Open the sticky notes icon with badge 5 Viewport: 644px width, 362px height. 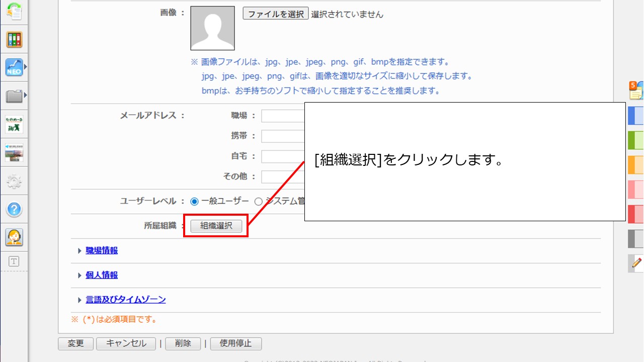point(636,90)
